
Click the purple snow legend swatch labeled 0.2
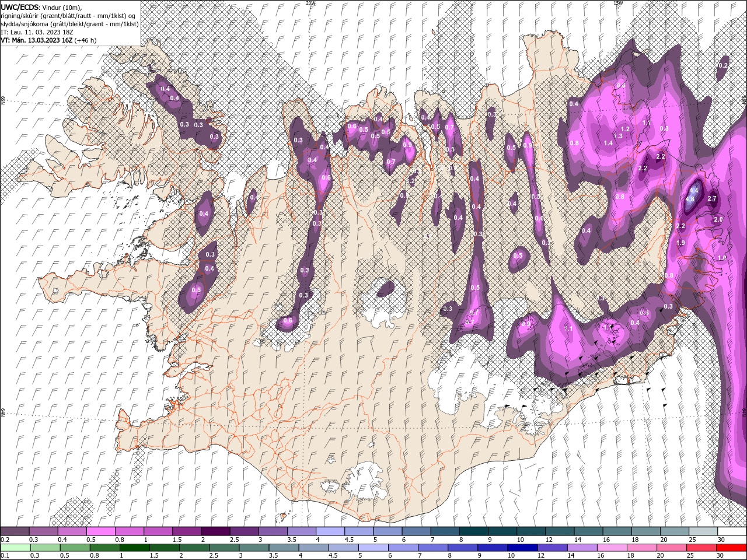[x=15, y=531]
